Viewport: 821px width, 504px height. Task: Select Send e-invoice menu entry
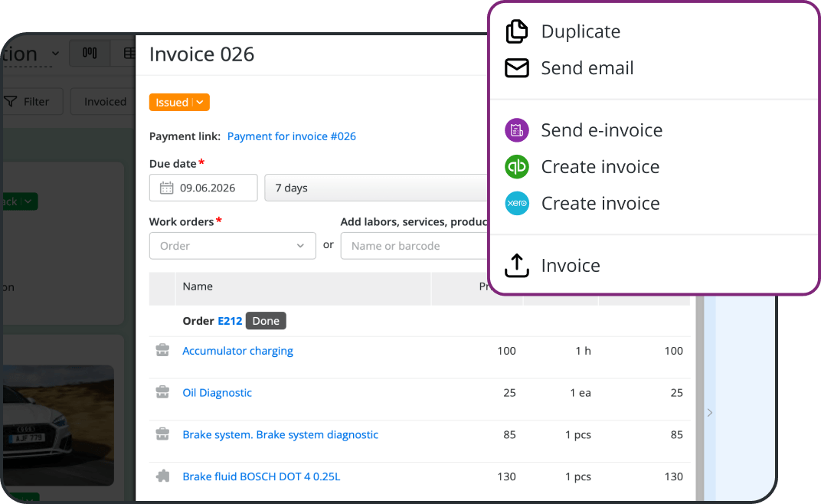602,130
